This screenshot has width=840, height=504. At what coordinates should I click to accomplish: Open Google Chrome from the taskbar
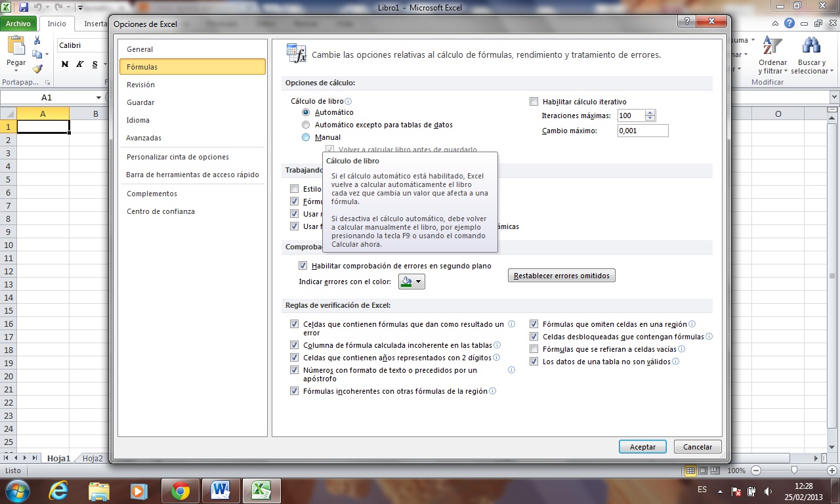tap(180, 490)
